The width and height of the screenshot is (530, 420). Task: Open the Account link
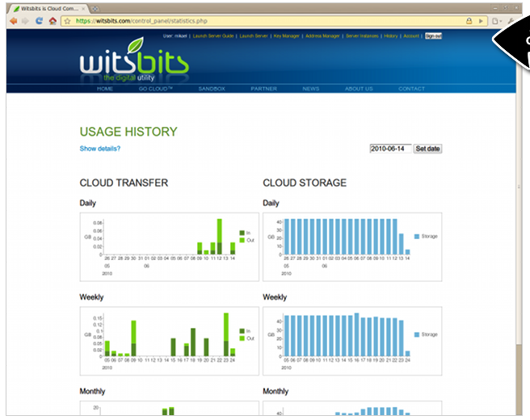tap(411, 36)
